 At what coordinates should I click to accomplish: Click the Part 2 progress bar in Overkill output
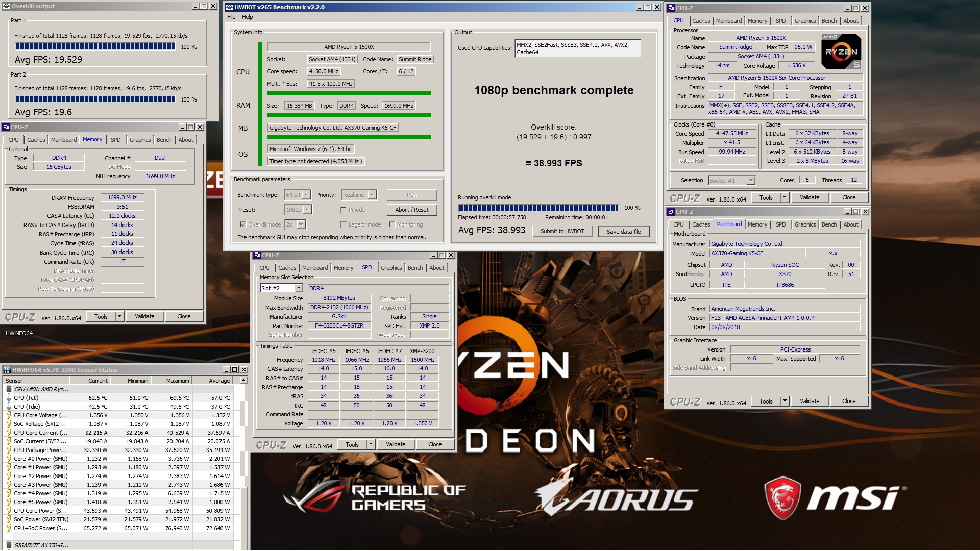click(95, 99)
